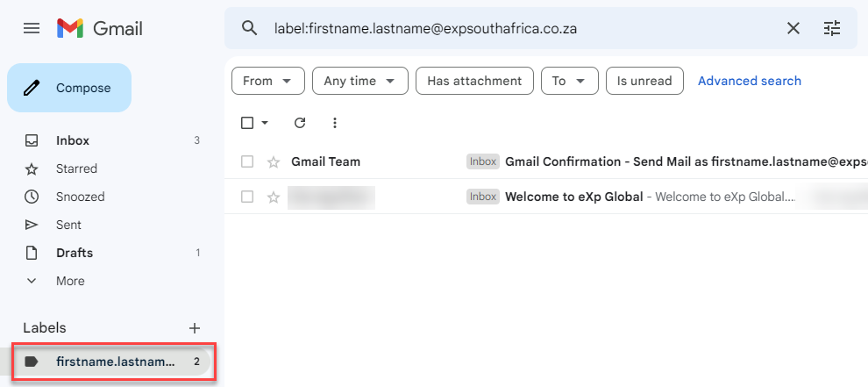The width and height of the screenshot is (868, 387).
Task: Tick the Gmail Team email checkbox
Action: click(247, 161)
